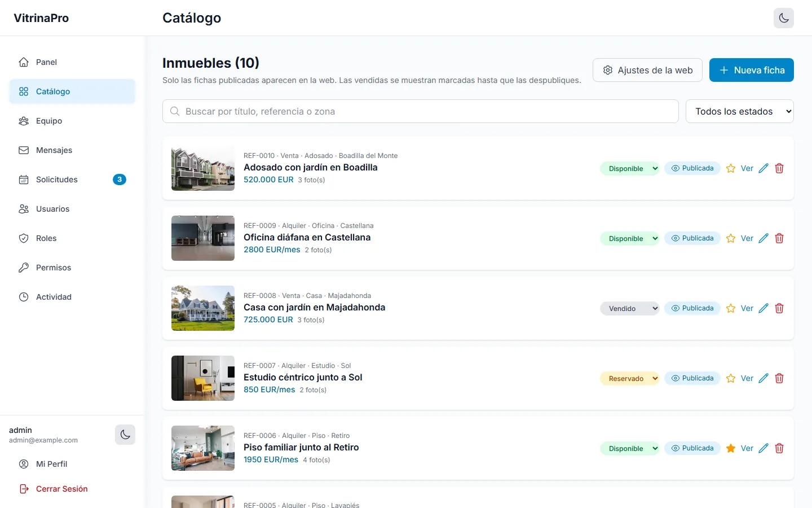Open status dropdown for Oficina diáfana en Castellana
This screenshot has width=812, height=508.
coord(630,238)
